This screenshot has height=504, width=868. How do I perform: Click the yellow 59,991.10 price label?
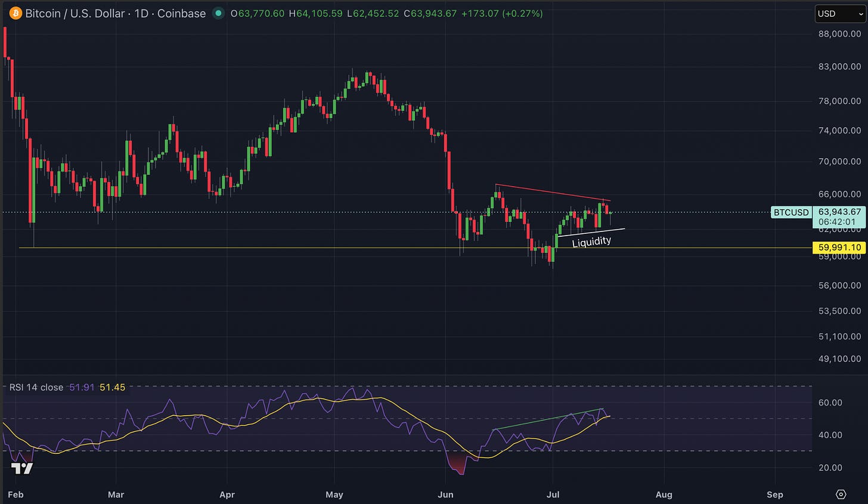(x=839, y=248)
